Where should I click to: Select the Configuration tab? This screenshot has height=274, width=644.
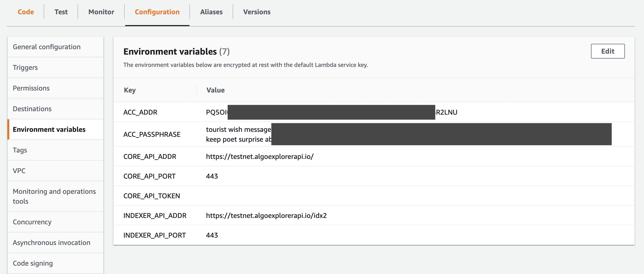coord(157,12)
